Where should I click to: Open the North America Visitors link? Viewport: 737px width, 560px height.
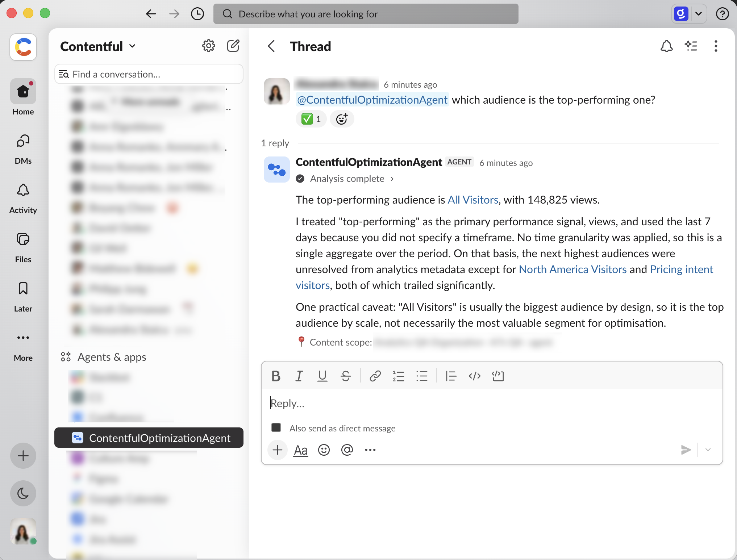(572, 269)
